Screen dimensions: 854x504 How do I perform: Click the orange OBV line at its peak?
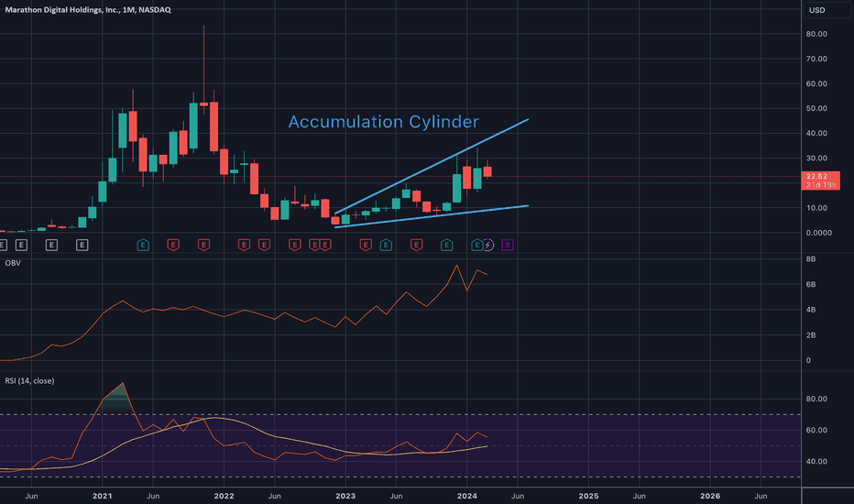tap(457, 266)
